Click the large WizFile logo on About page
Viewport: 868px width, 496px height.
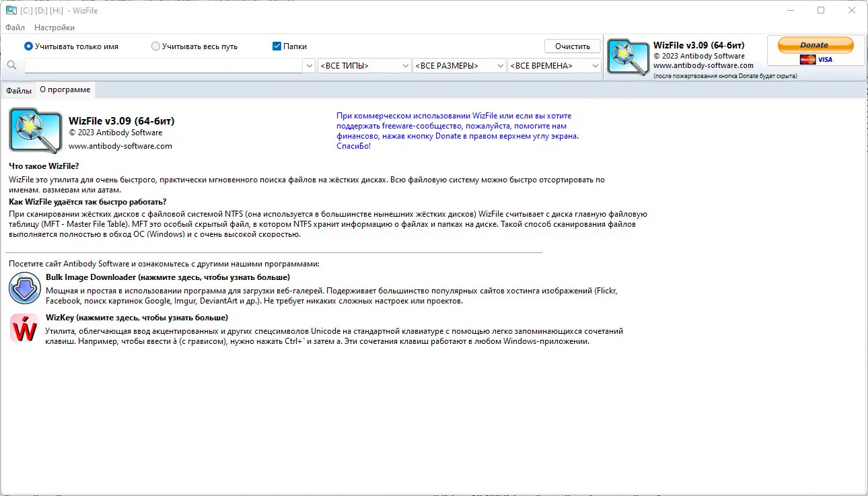pos(35,131)
